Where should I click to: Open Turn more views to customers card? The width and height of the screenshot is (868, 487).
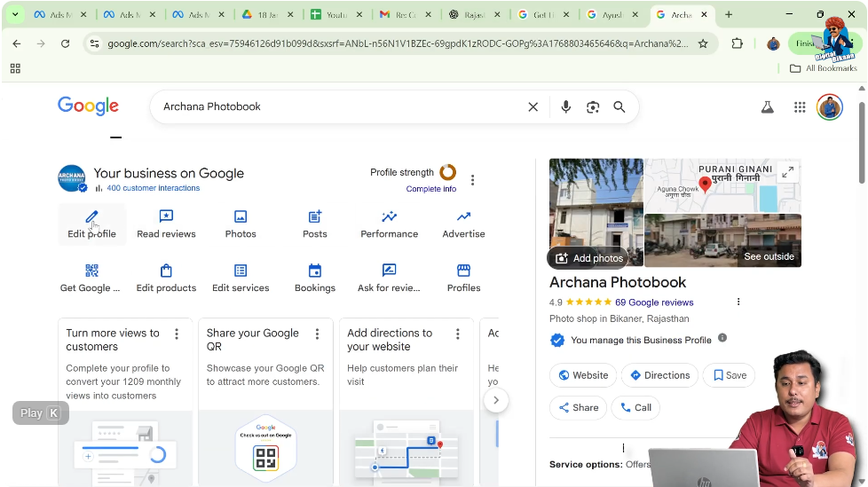pyautogui.click(x=125, y=403)
